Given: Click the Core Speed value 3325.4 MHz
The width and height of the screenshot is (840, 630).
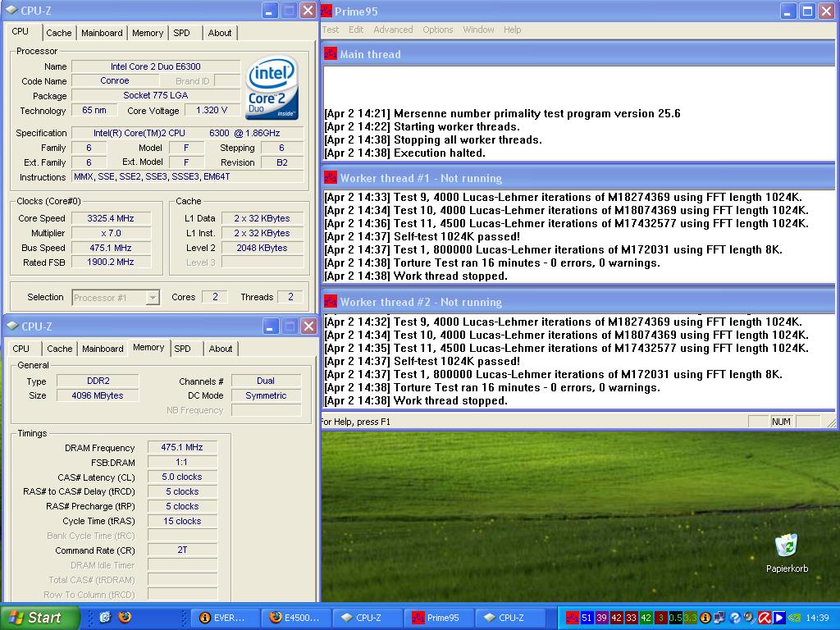Looking at the screenshot, I should tap(111, 218).
